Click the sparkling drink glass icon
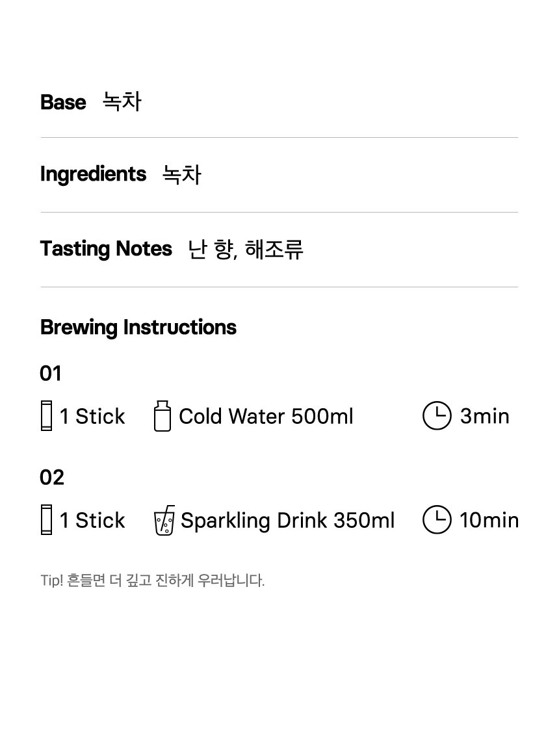 coord(164,520)
